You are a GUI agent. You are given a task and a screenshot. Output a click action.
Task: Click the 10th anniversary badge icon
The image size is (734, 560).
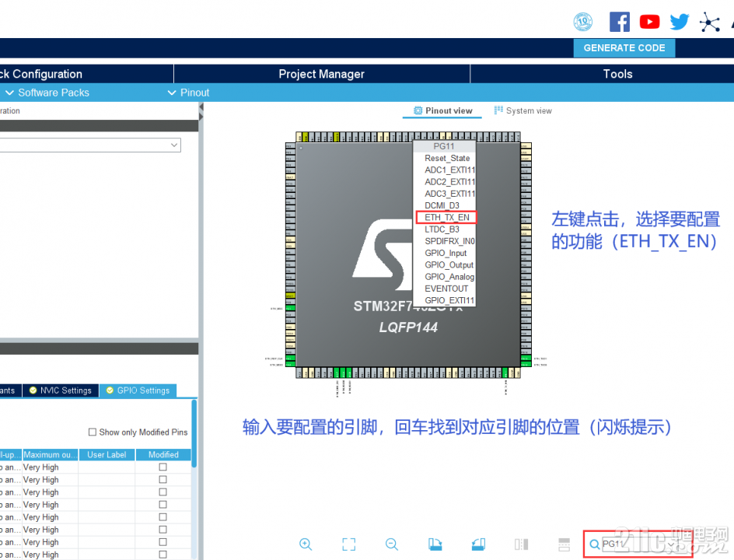pyautogui.click(x=583, y=22)
